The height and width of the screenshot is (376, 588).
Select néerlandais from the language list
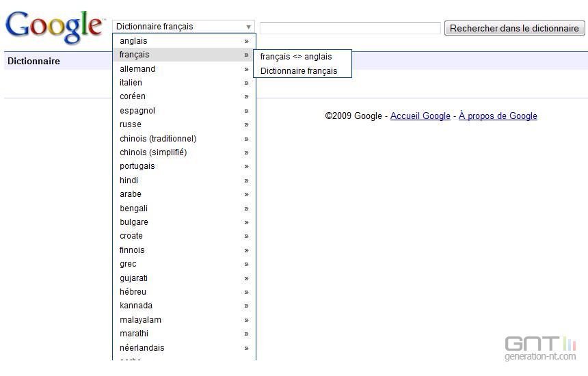pyautogui.click(x=142, y=348)
